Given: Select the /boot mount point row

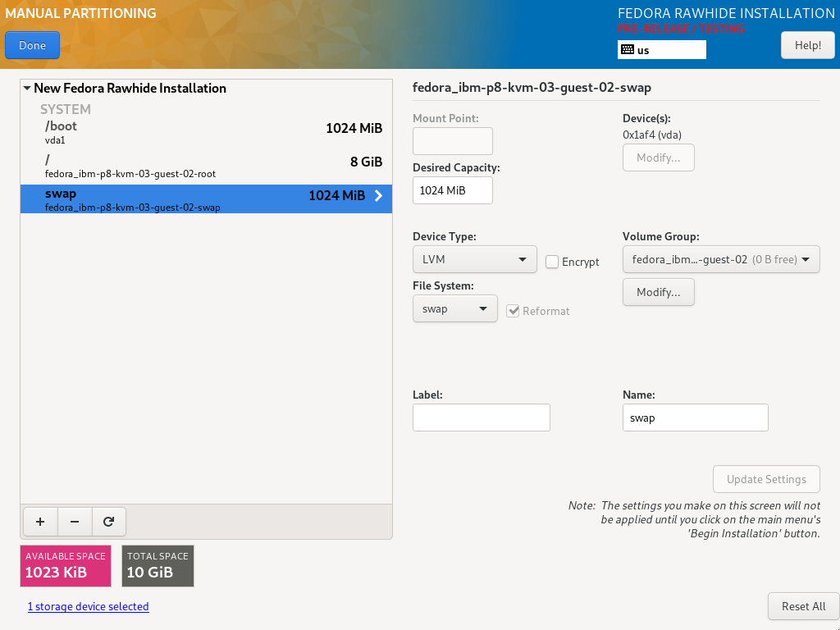Looking at the screenshot, I should [x=206, y=132].
